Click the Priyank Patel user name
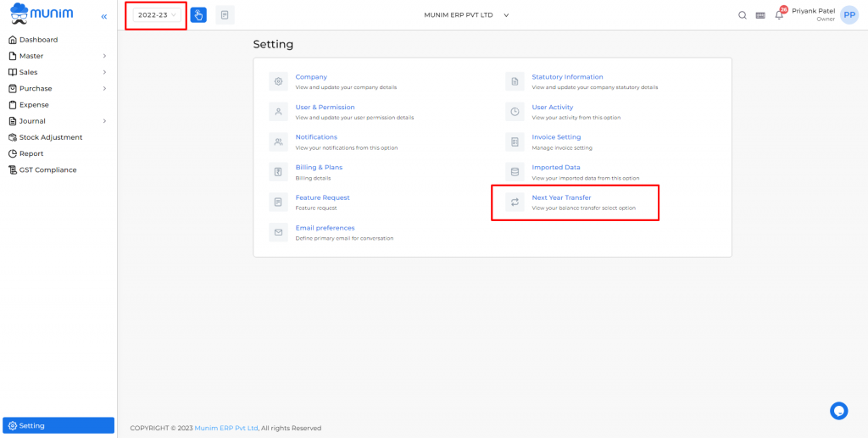The image size is (868, 438). [x=813, y=10]
